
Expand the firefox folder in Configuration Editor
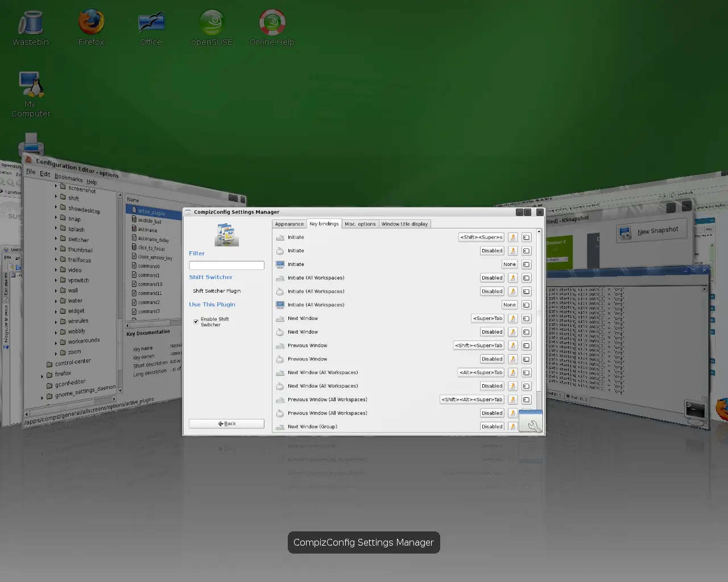(42, 376)
